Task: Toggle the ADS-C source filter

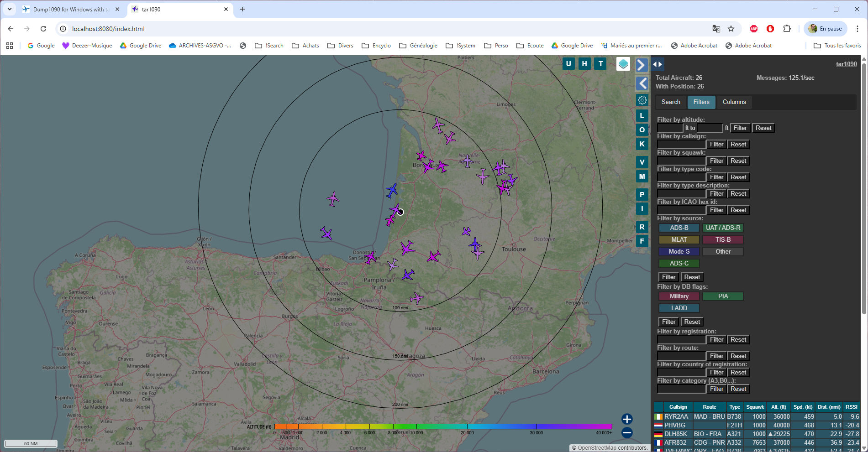Action: (x=679, y=264)
